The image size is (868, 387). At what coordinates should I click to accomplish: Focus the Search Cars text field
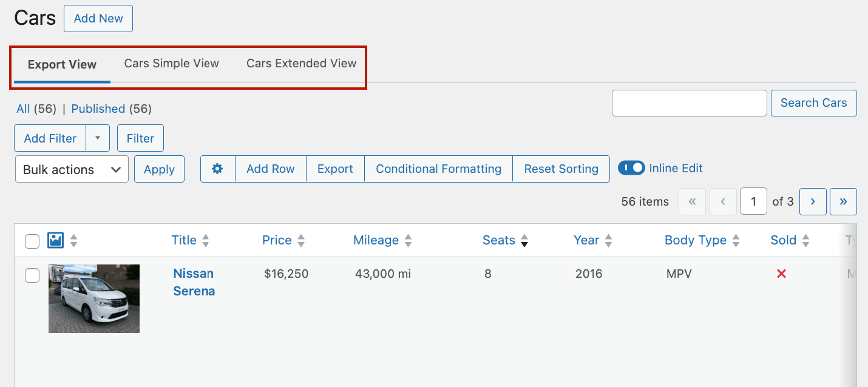(689, 103)
